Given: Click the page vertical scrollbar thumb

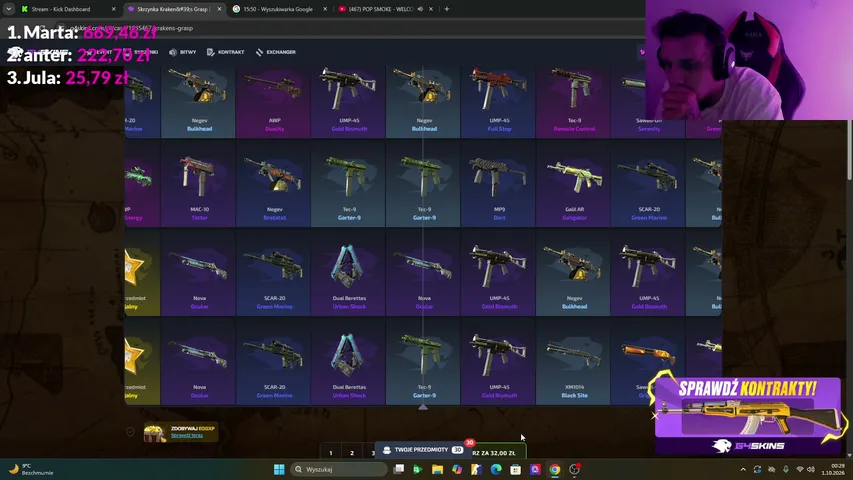Looking at the screenshot, I should coord(849,151).
